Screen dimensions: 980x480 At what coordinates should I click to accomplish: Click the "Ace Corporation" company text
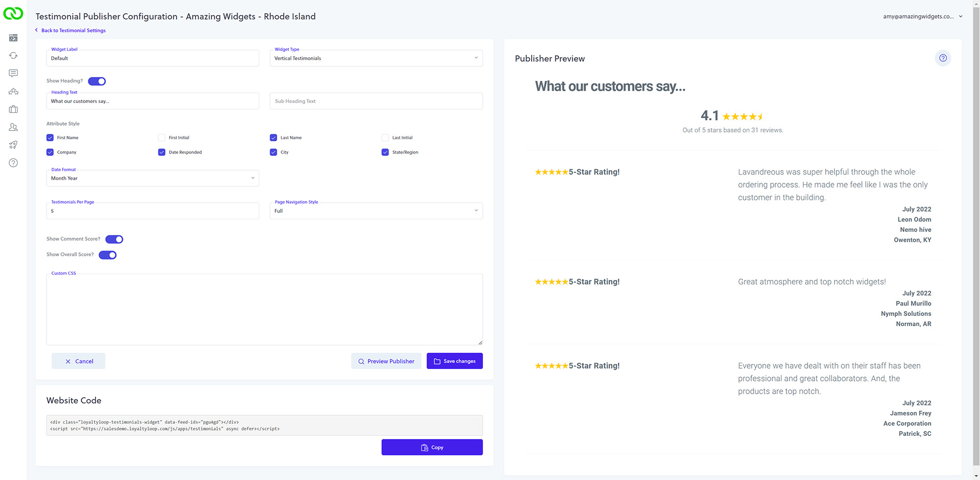click(907, 424)
